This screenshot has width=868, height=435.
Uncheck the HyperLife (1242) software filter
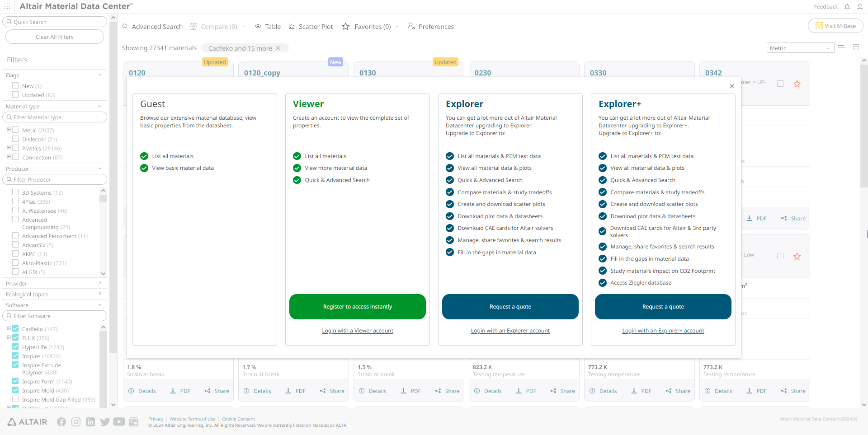point(15,347)
